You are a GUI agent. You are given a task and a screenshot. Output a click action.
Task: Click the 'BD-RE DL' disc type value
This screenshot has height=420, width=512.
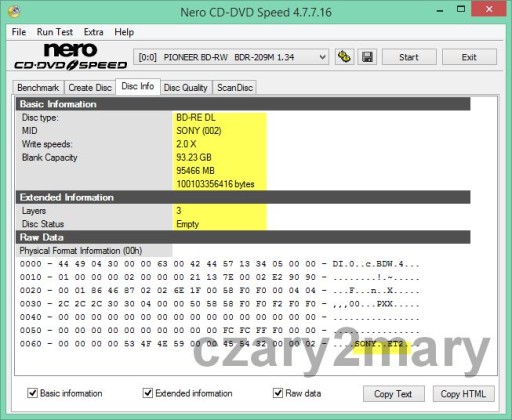tap(196, 117)
